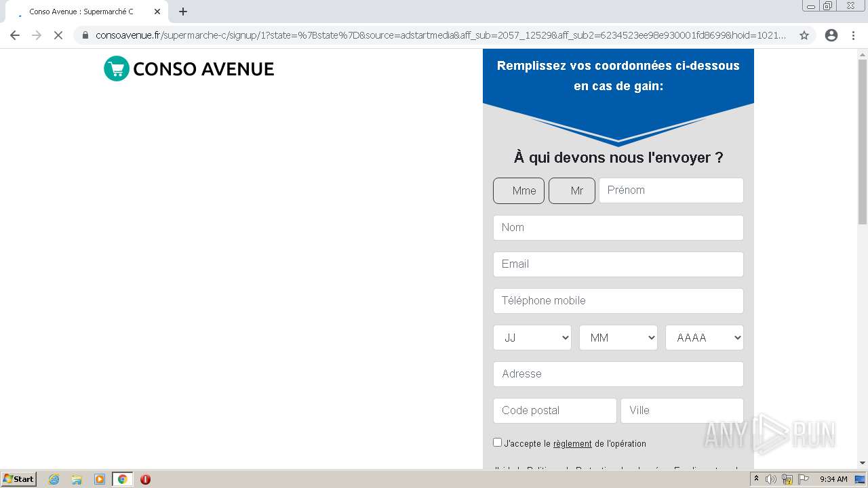
Task: Click the browser forward arrow
Action: pos(37,35)
